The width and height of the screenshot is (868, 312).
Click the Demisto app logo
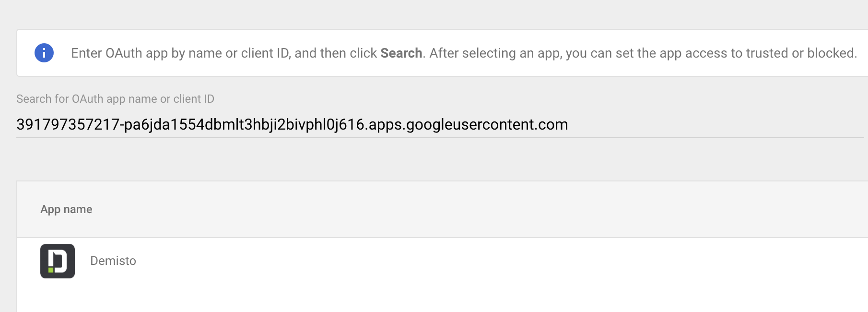tap(58, 261)
